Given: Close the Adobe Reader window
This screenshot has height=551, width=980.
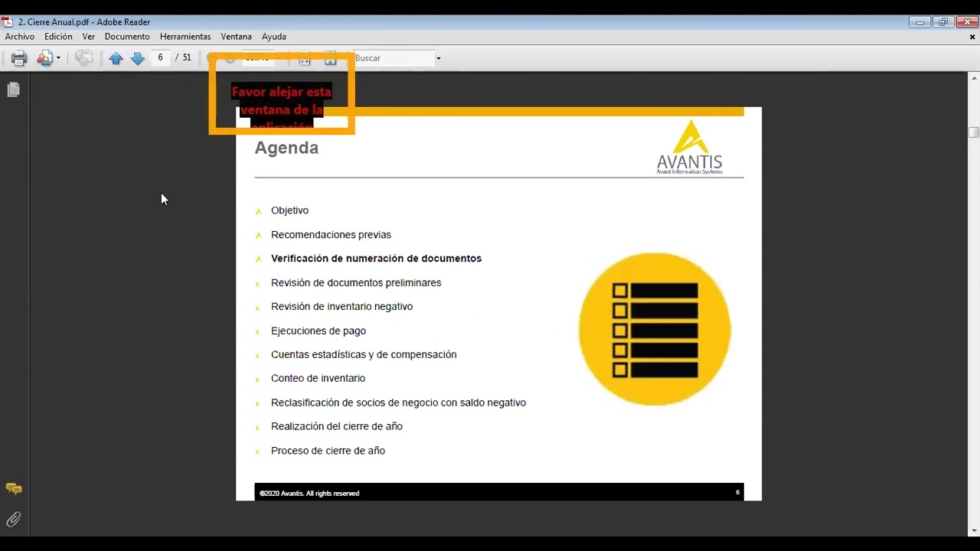Looking at the screenshot, I should point(966,22).
